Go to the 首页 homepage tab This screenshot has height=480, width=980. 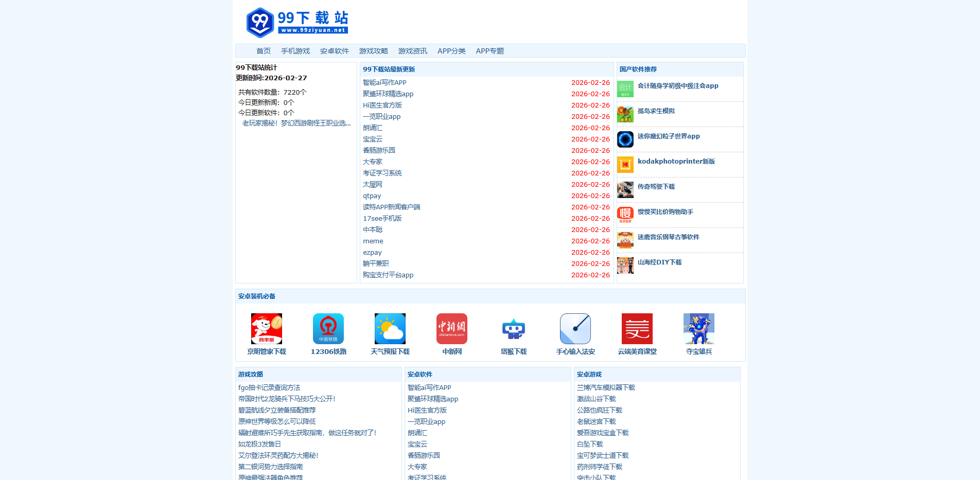263,51
